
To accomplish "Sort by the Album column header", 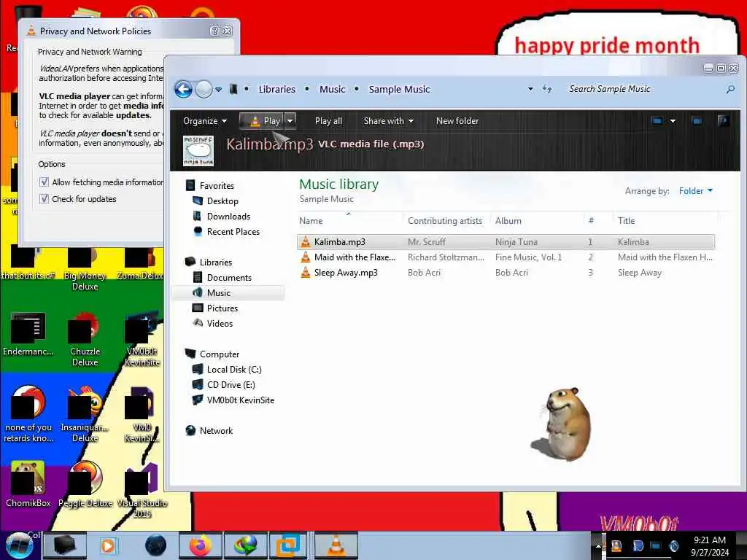I will coord(536,220).
